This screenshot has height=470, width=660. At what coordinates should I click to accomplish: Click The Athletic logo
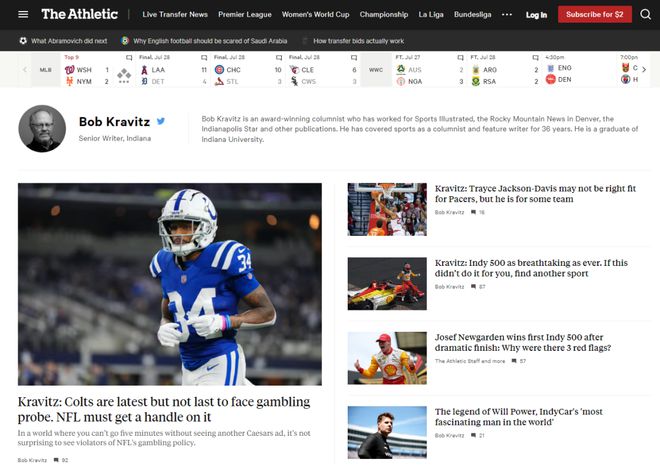coord(80,14)
